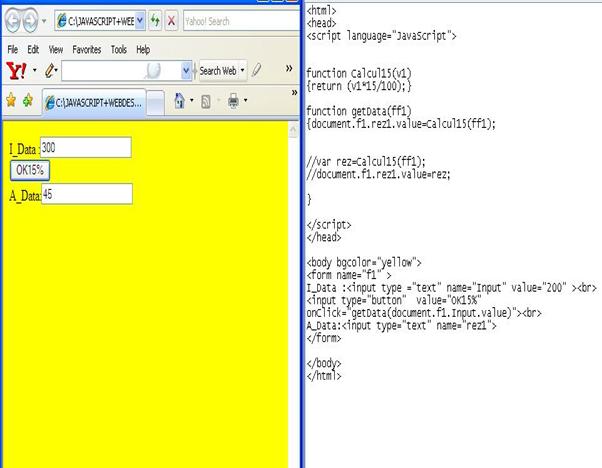Open the Home button dropdown arrow
This screenshot has width=602, height=468.
point(192,101)
